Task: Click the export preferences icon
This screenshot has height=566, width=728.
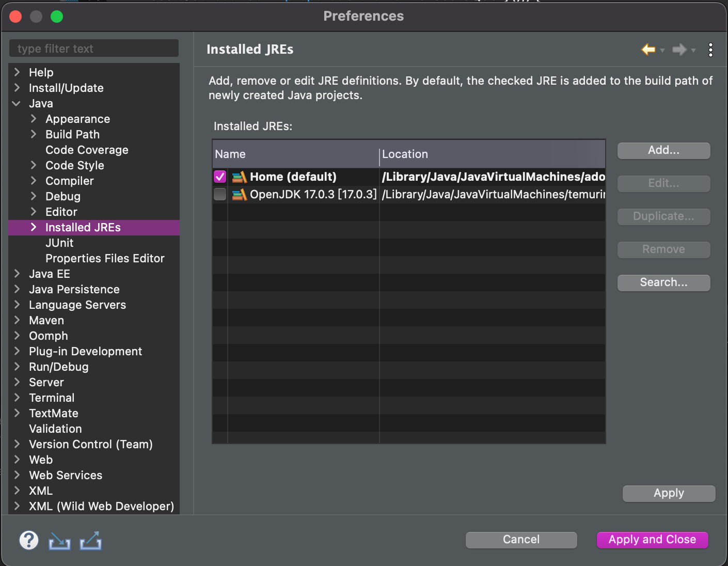Action: point(90,541)
